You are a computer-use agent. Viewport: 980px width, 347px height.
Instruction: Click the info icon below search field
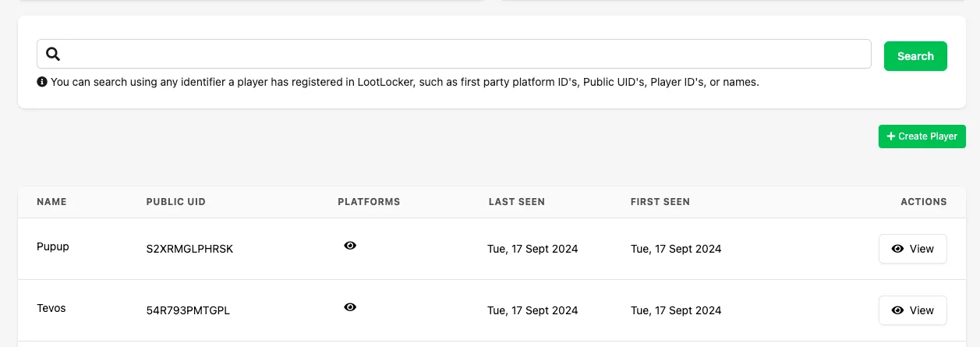tap(42, 81)
